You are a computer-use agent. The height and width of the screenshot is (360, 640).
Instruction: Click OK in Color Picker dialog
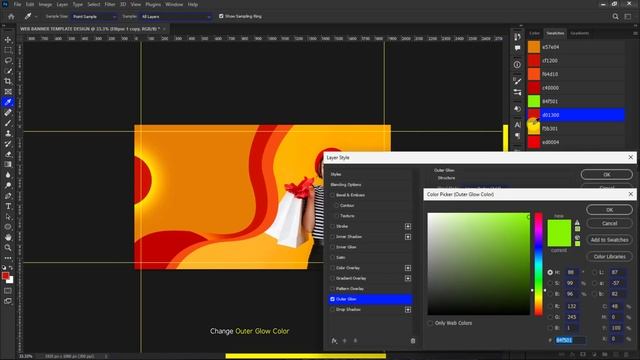click(x=609, y=210)
